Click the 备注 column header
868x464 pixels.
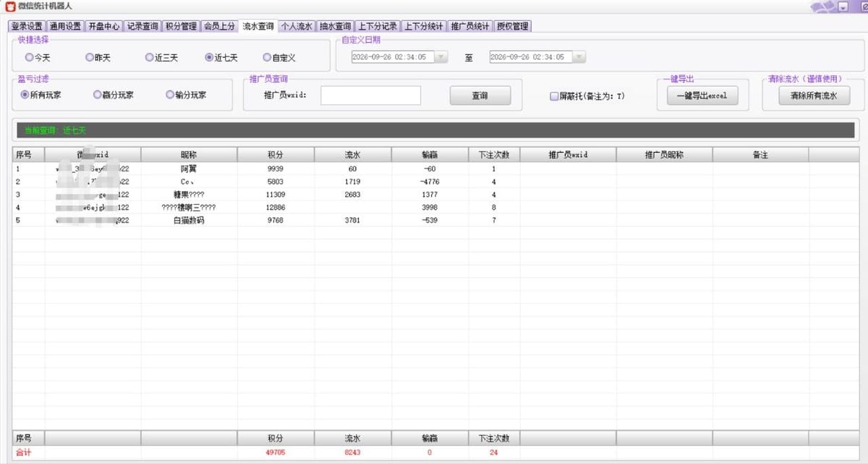(760, 155)
